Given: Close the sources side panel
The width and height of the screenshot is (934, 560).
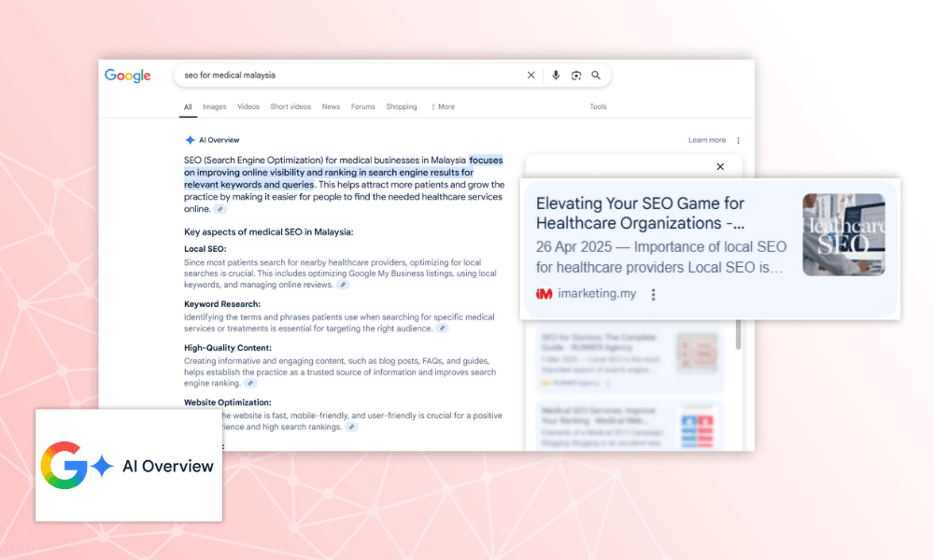Looking at the screenshot, I should (x=720, y=167).
